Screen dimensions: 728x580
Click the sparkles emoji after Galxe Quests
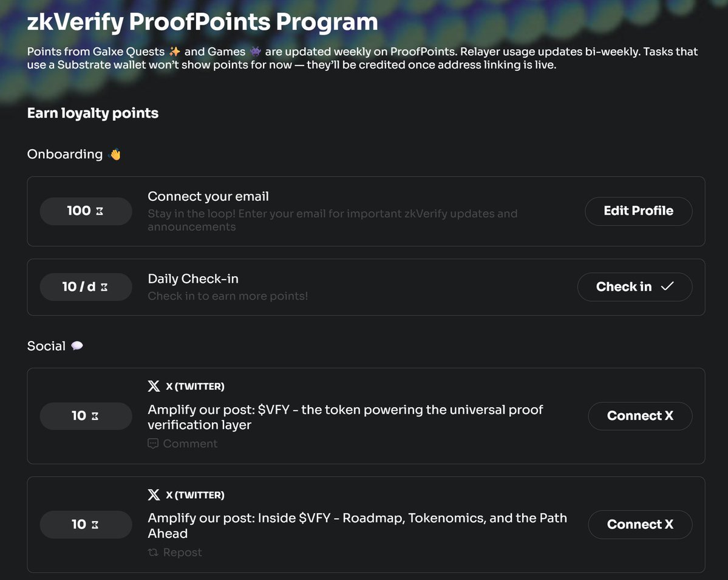pyautogui.click(x=175, y=52)
